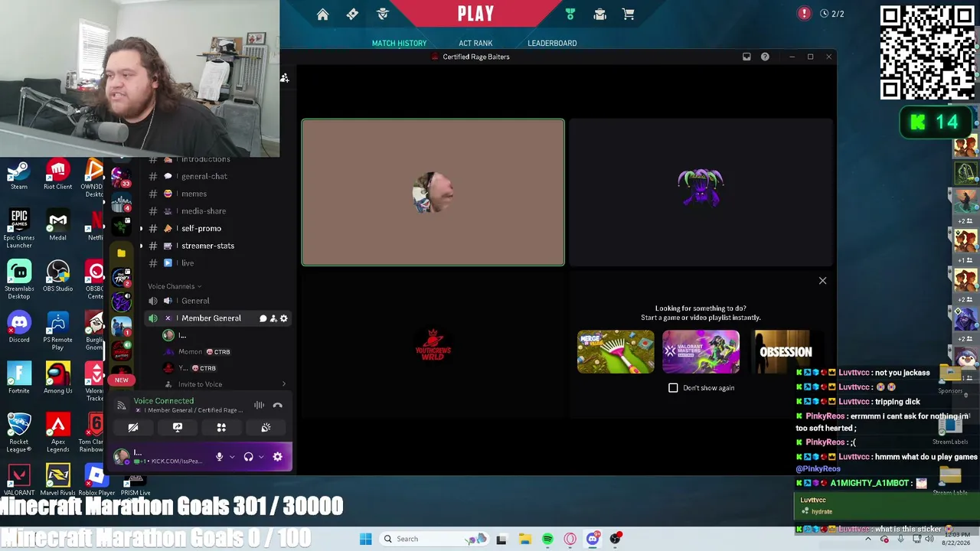Viewport: 980px width, 551px height.
Task: Click the red alert icon in Valorant
Action: pyautogui.click(x=804, y=13)
